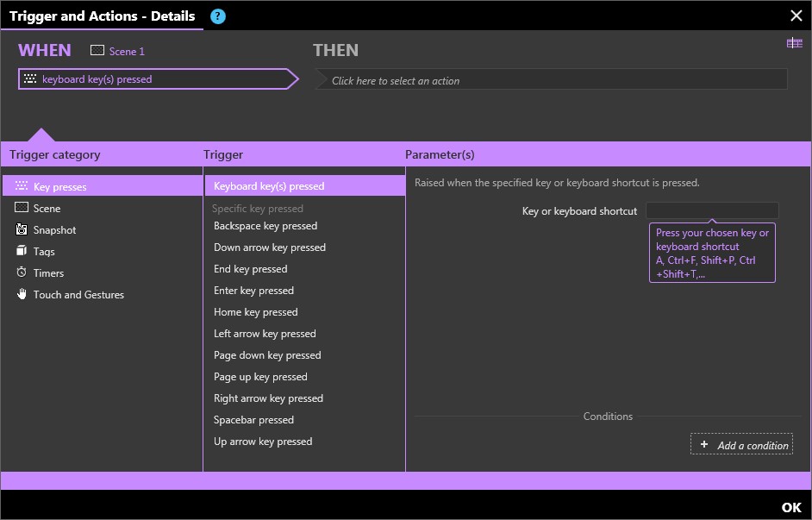
Task: Choose Backspace key pressed trigger
Action: 265,226
